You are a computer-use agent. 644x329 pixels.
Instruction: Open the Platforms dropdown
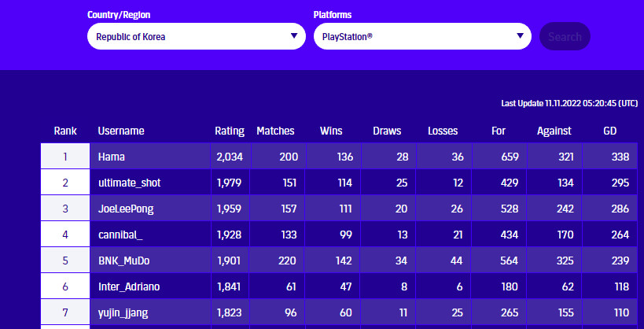tap(422, 36)
